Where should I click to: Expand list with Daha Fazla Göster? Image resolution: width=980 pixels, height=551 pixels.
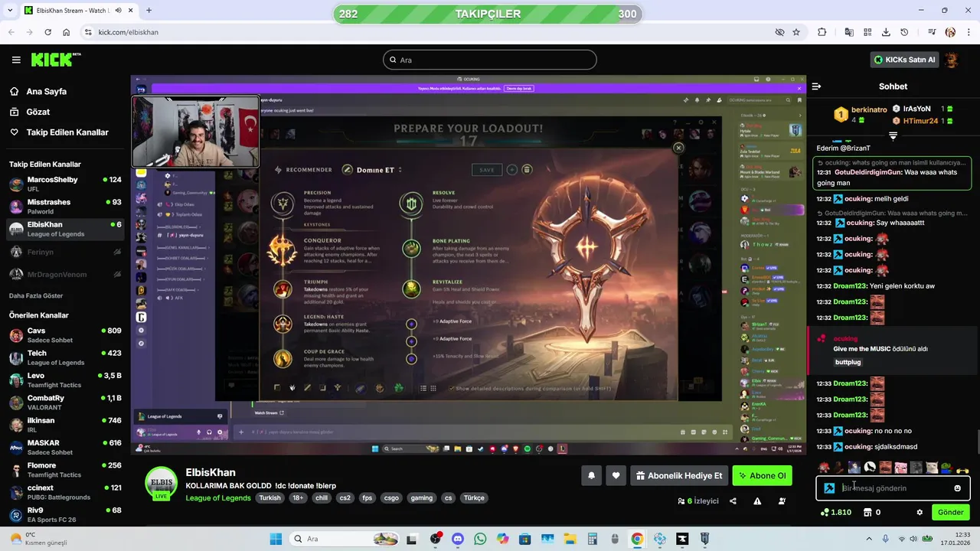pyautogui.click(x=36, y=295)
